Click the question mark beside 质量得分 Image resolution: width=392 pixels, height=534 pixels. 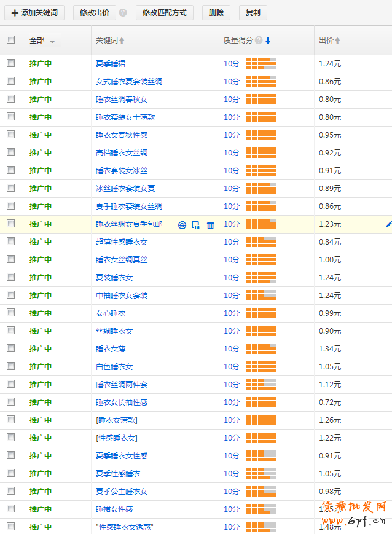(259, 41)
